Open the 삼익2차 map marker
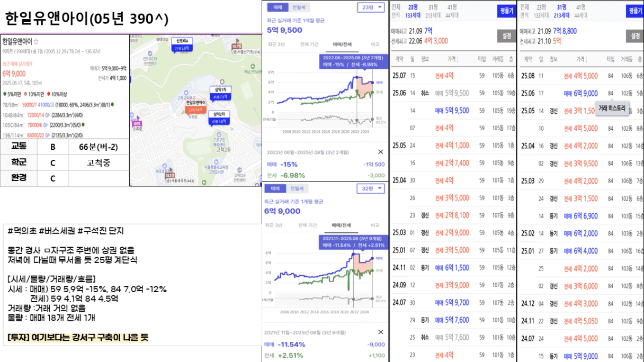 point(218,117)
